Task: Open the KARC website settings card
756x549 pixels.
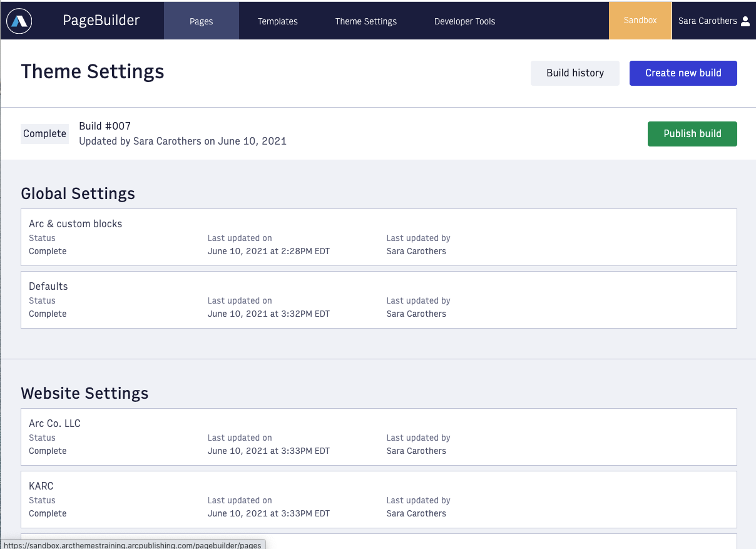Action: (379, 500)
